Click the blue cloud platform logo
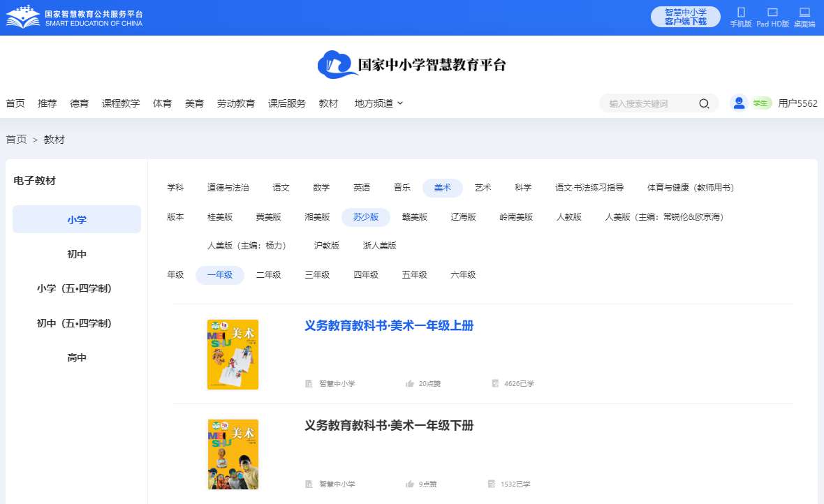This screenshot has width=824, height=504. click(337, 65)
